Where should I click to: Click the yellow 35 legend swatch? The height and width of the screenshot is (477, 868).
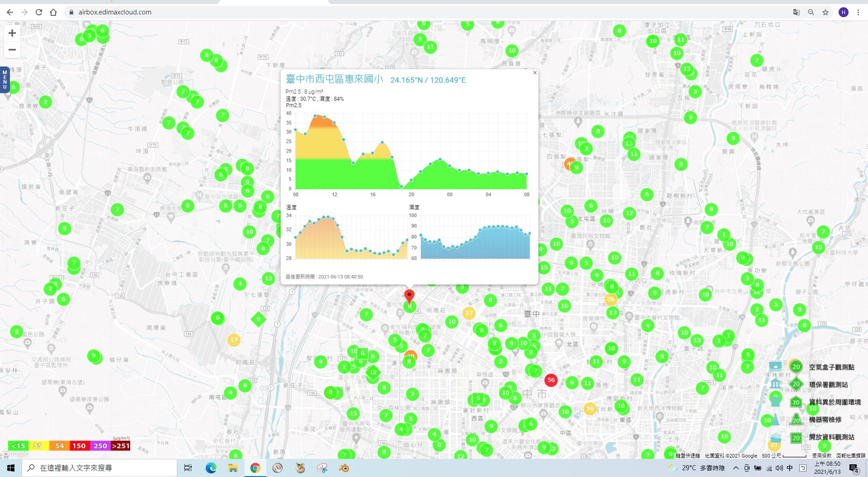(38, 446)
